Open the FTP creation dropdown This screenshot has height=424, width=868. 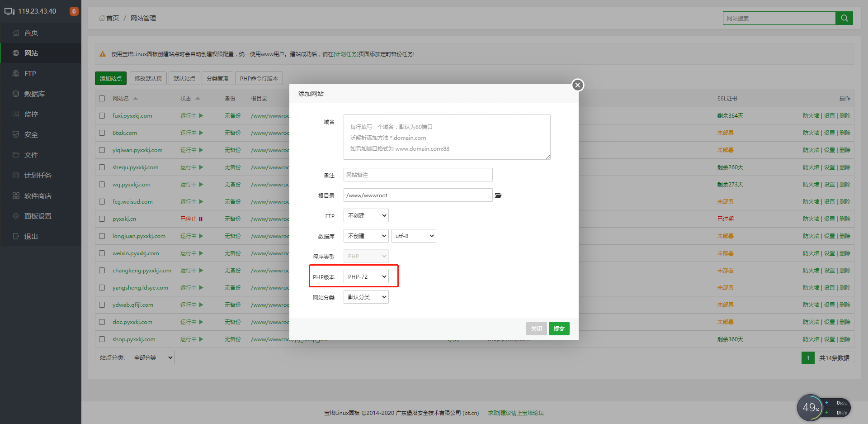[366, 216]
